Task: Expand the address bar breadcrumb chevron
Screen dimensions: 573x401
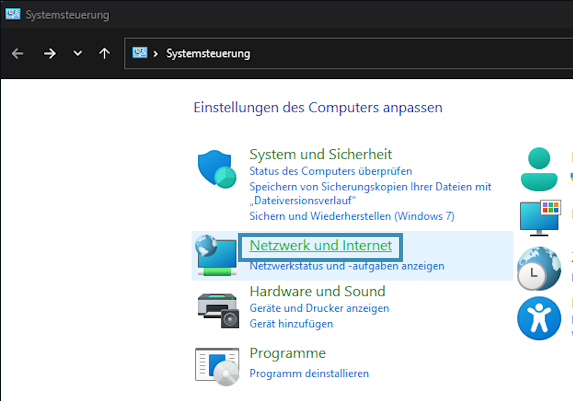Action: click(156, 54)
